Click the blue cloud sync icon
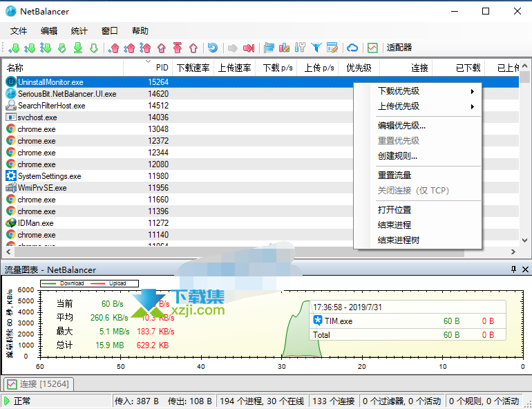The image size is (532, 409). pos(352,48)
